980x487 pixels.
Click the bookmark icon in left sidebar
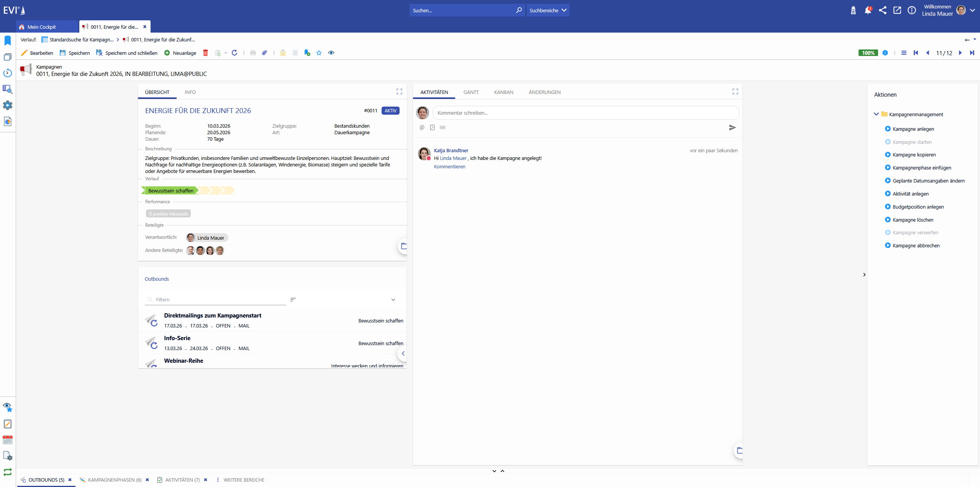pyautogui.click(x=7, y=40)
